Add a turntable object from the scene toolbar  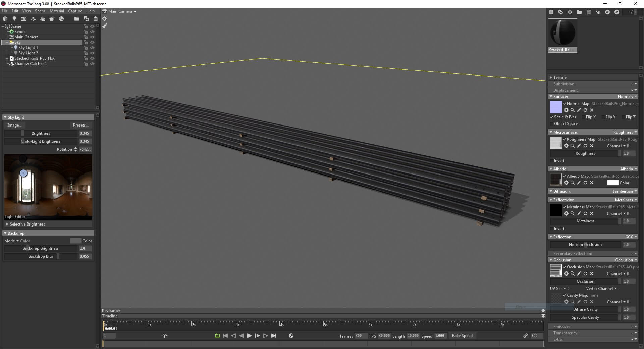point(61,19)
